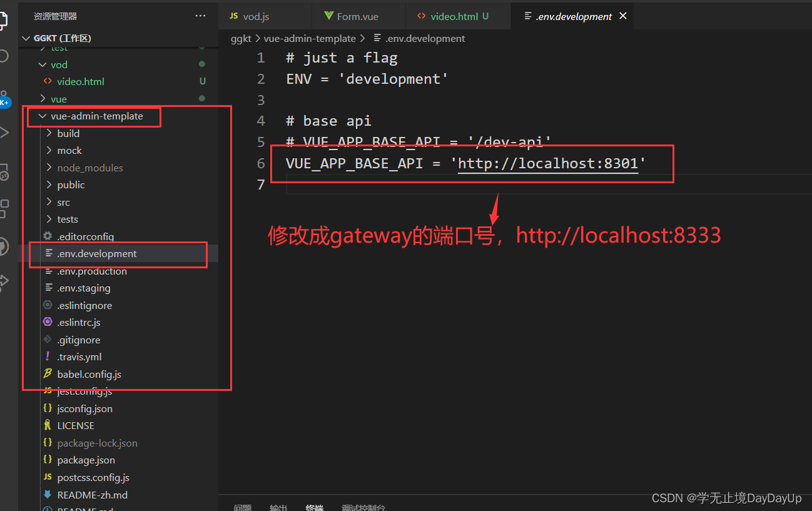This screenshot has width=812, height=511.
Task: Open the 输出 panel tab
Action: tap(278, 507)
